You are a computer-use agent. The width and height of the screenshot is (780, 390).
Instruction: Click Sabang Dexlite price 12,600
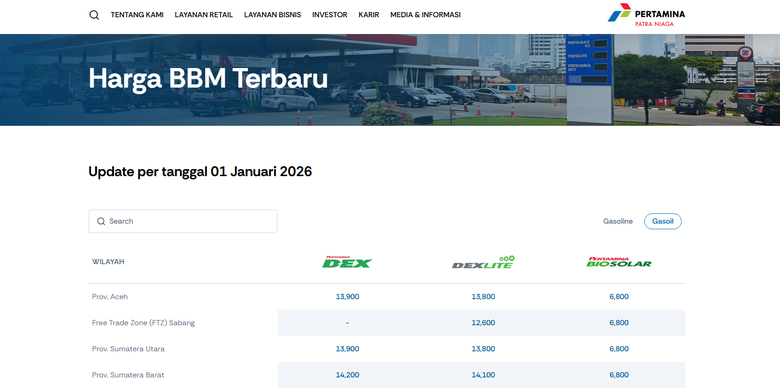(x=483, y=323)
